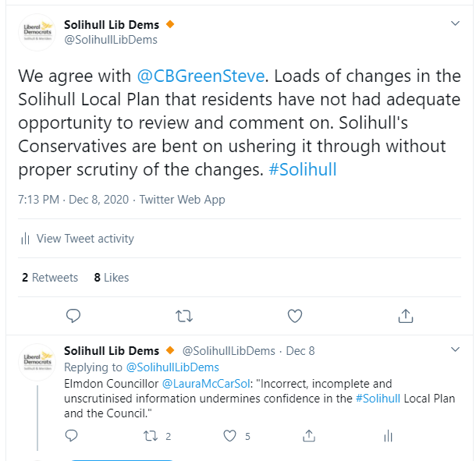The height and width of the screenshot is (461, 476).
Task: Follow the #Solihull hashtag in main tweet
Action: click(x=303, y=169)
